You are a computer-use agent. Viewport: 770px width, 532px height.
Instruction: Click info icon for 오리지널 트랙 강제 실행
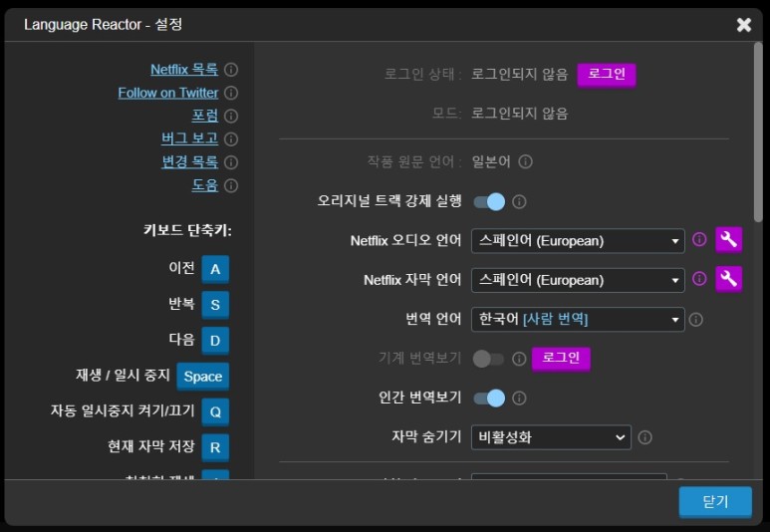(519, 201)
